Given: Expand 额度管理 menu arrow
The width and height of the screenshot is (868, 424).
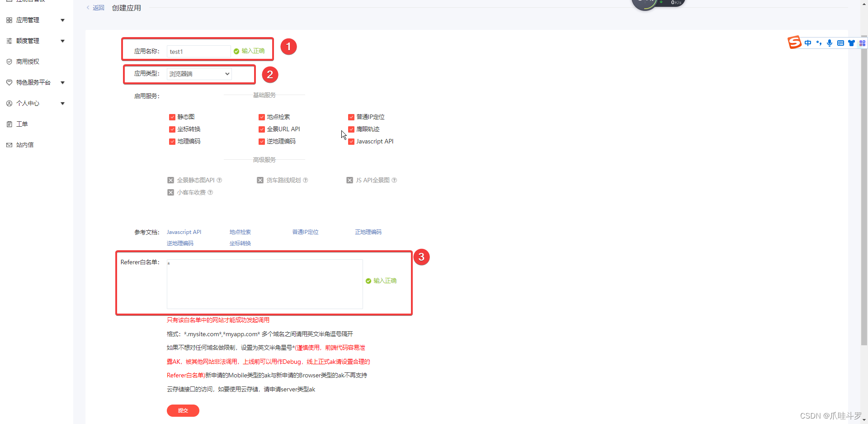Looking at the screenshot, I should [62, 41].
